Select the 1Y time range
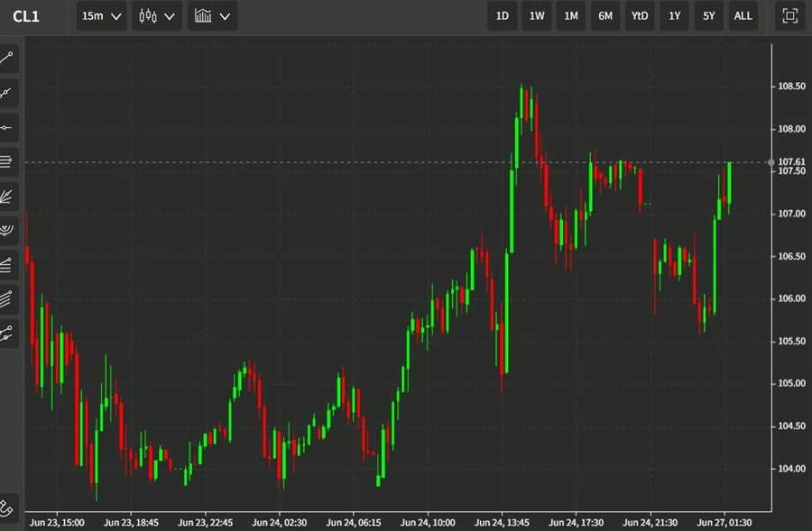The height and width of the screenshot is (531, 812). 674,16
